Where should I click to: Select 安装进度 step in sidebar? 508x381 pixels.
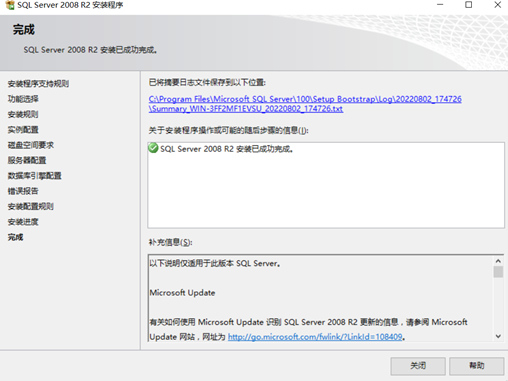coord(23,222)
